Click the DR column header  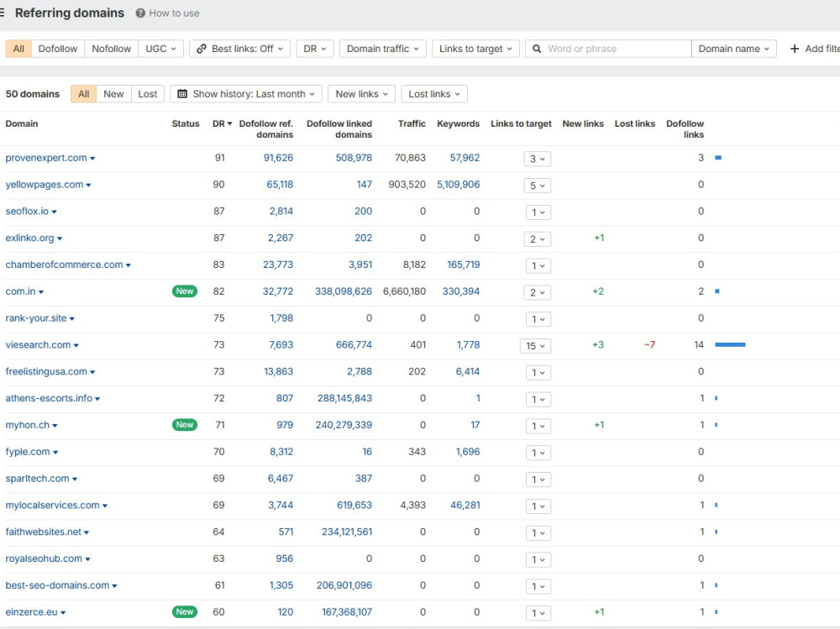pyautogui.click(x=218, y=123)
